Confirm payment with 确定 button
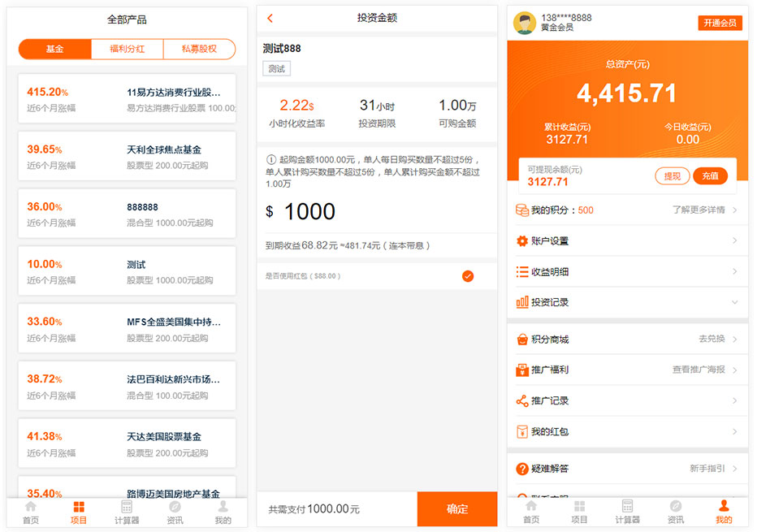The height and width of the screenshot is (532, 757). click(x=457, y=508)
